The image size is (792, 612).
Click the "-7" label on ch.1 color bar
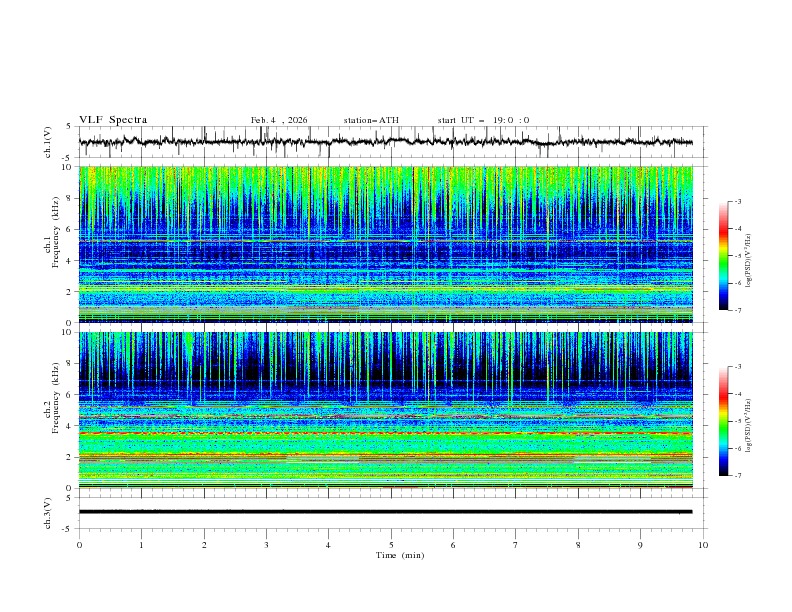738,310
